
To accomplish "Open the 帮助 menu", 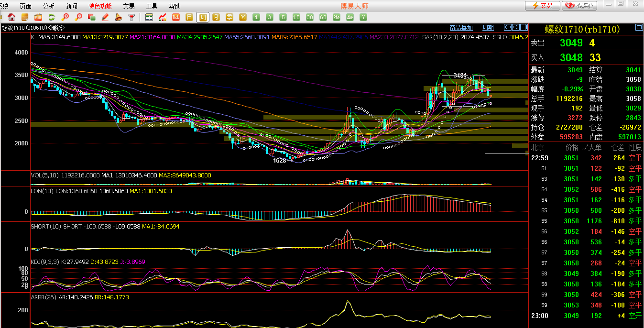I will pos(175,6).
